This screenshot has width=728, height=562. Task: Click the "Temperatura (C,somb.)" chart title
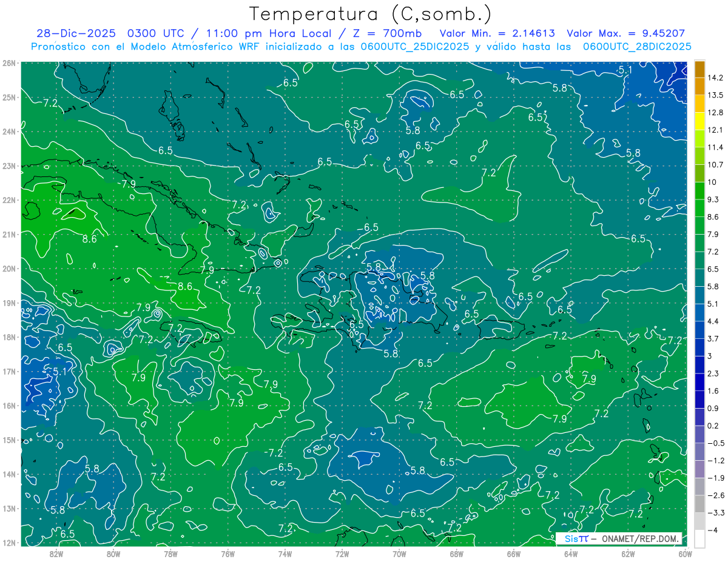[x=371, y=13]
